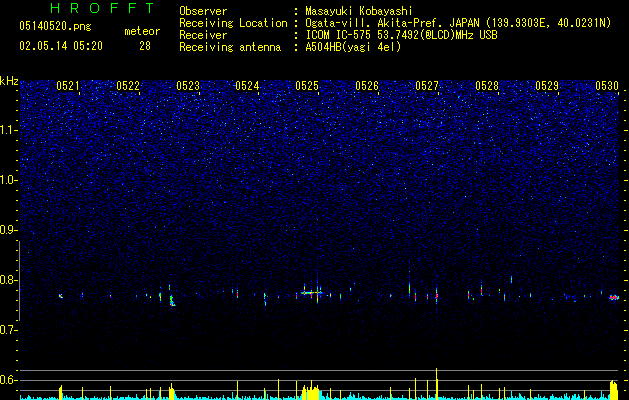Click the A504HB(yagi 4el) antenna text
Image resolution: width=629 pixels, height=400 pixels.
pyautogui.click(x=353, y=47)
